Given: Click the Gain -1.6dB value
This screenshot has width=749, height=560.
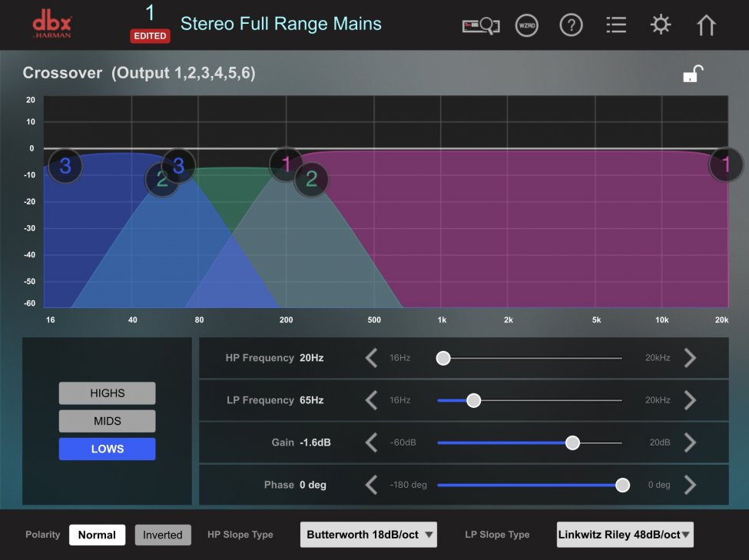Looking at the screenshot, I should tap(315, 442).
